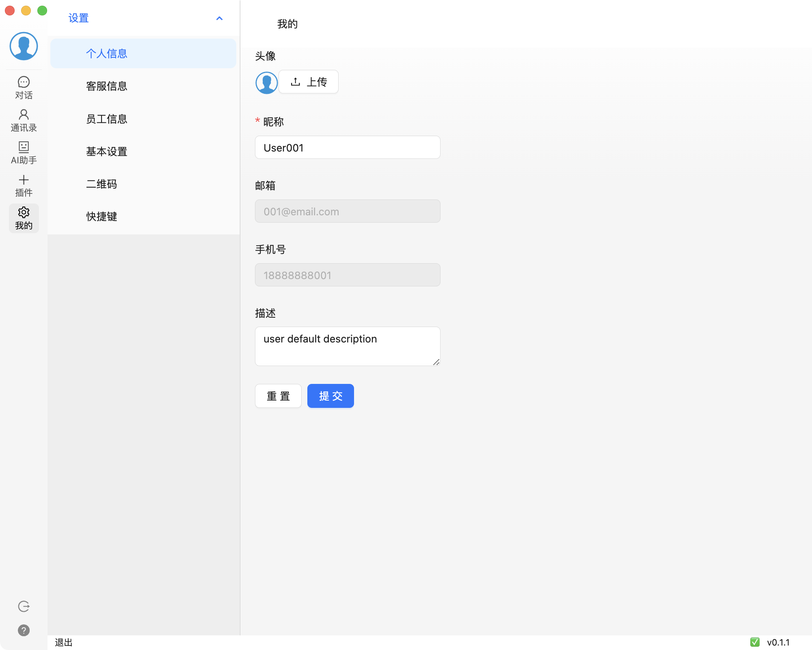Open 基本设置 menu item

click(107, 152)
